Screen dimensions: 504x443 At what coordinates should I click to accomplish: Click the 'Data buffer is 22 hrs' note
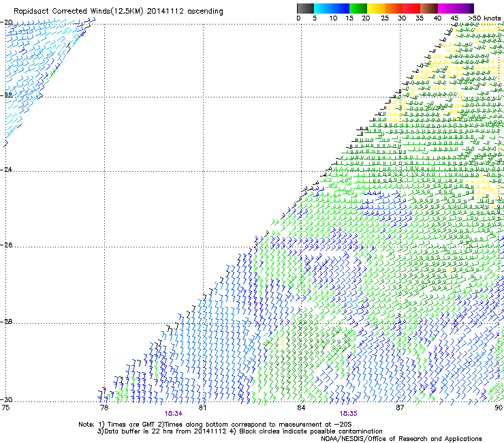point(161,431)
